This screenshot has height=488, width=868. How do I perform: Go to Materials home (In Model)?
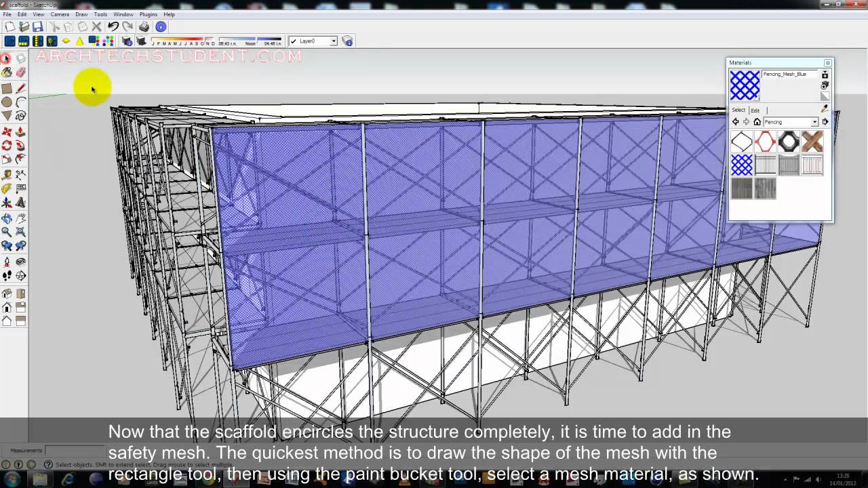(x=757, y=122)
